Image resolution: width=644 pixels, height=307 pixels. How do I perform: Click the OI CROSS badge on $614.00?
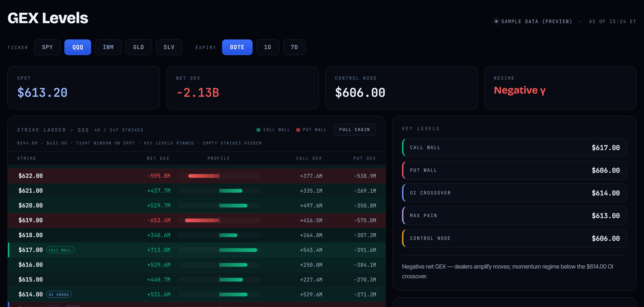pyautogui.click(x=59, y=294)
